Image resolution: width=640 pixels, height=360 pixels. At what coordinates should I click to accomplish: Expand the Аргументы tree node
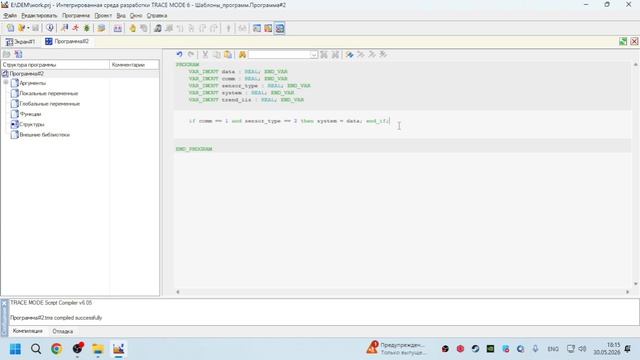coord(6,83)
